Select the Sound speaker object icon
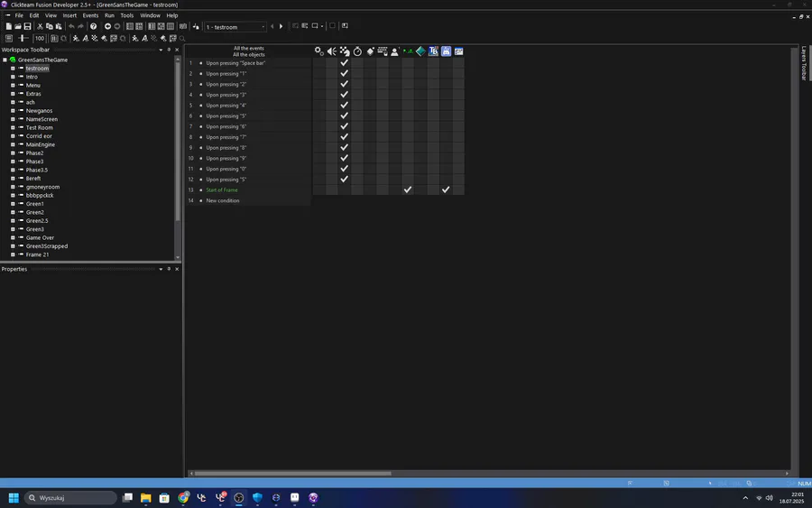The image size is (812, 508). point(332,51)
